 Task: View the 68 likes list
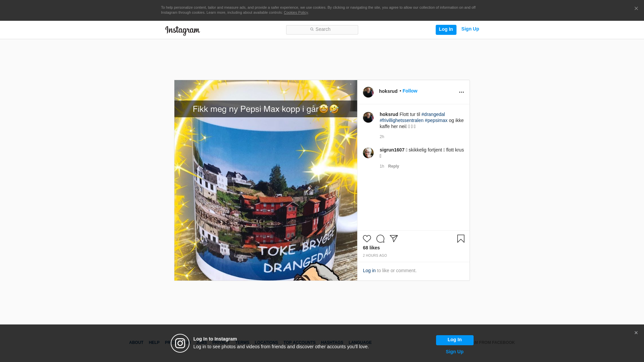click(371, 248)
